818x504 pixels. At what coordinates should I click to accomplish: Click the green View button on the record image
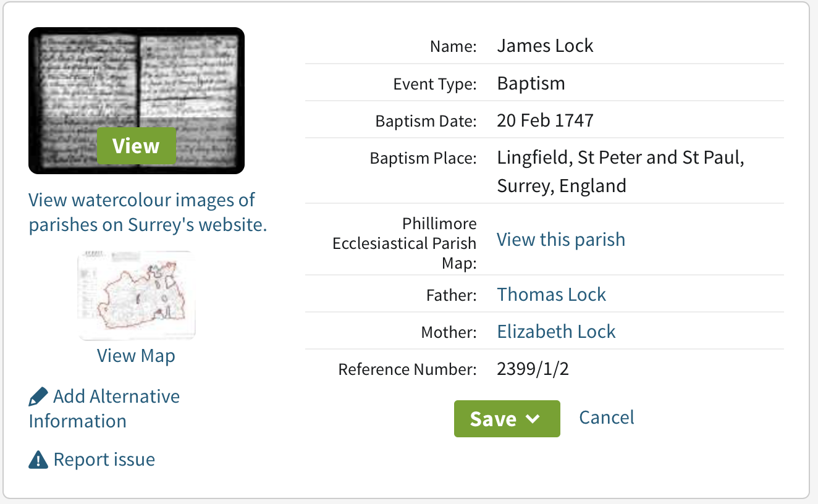[x=137, y=146]
